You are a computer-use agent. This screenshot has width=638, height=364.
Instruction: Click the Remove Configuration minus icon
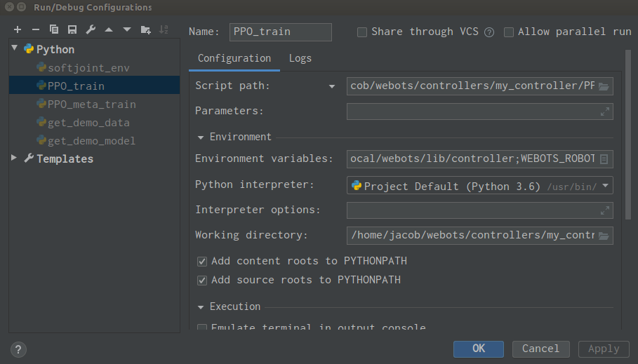click(x=36, y=29)
